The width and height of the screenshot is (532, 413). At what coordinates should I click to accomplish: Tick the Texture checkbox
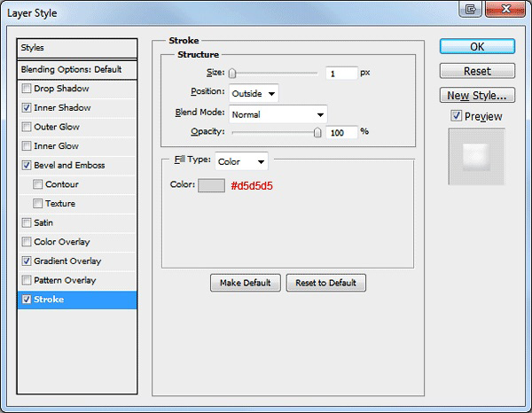pyautogui.click(x=37, y=204)
